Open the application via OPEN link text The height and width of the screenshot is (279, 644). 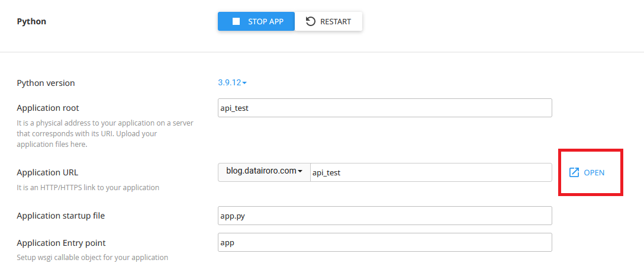point(594,172)
